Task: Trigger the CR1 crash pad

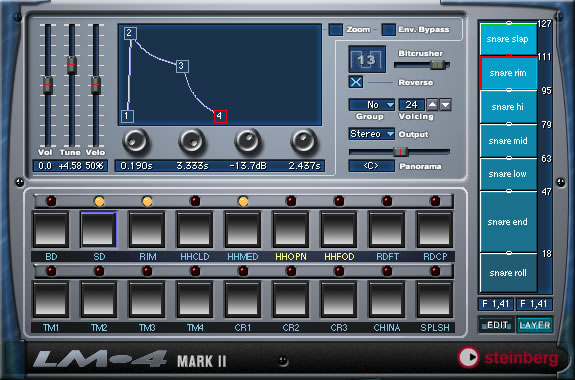Action: (243, 299)
